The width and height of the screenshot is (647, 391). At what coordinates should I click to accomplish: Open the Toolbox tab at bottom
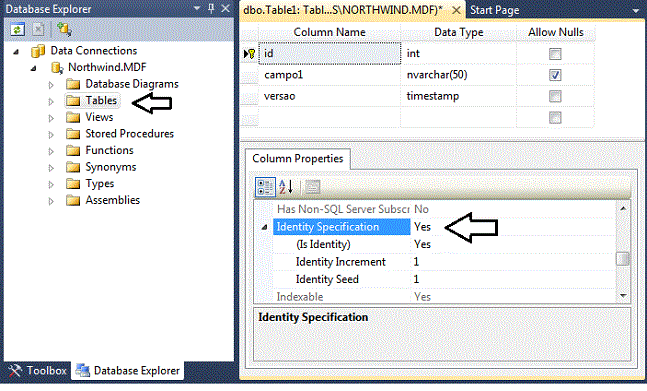pyautogui.click(x=38, y=371)
